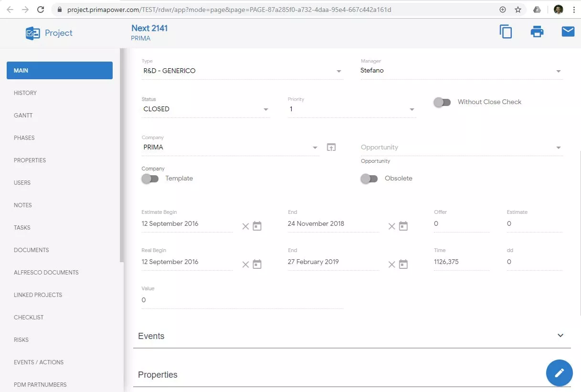Open EVENTS / ACTIONS in the sidebar

coord(39,362)
